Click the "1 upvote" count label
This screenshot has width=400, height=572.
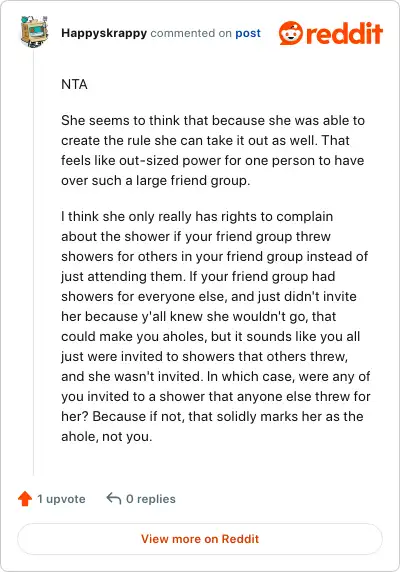click(61, 499)
